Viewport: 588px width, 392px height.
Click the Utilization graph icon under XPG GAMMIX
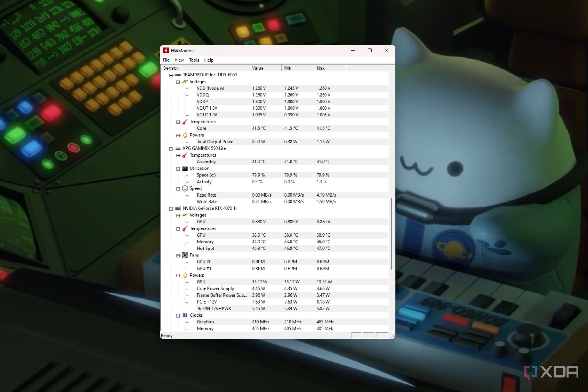(185, 168)
